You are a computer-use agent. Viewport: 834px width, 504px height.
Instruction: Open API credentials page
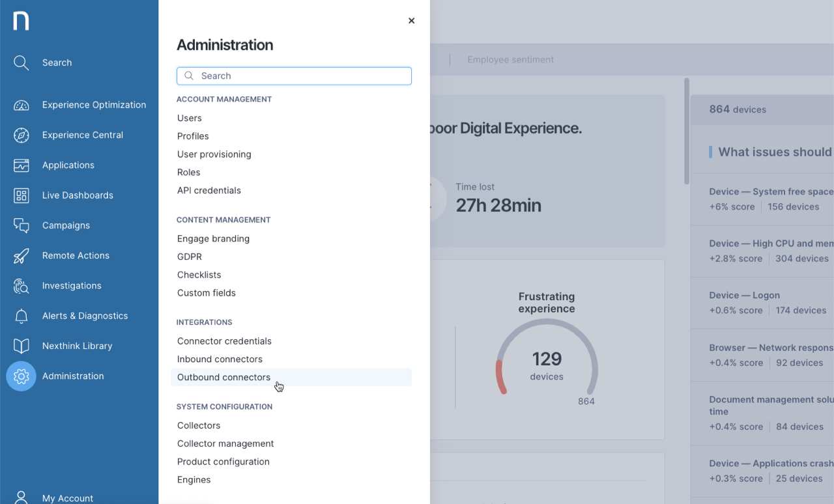point(209,190)
